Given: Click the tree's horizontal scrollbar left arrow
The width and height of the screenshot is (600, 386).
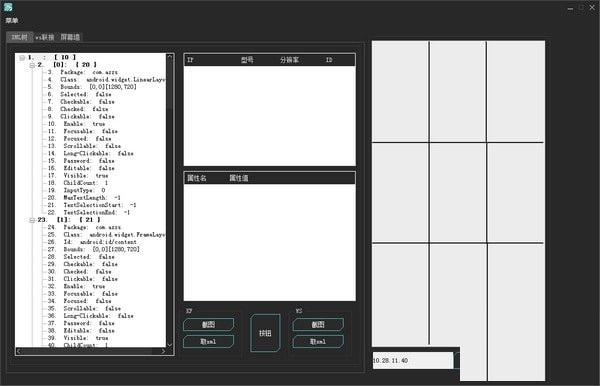Looking at the screenshot, I should [x=19, y=351].
